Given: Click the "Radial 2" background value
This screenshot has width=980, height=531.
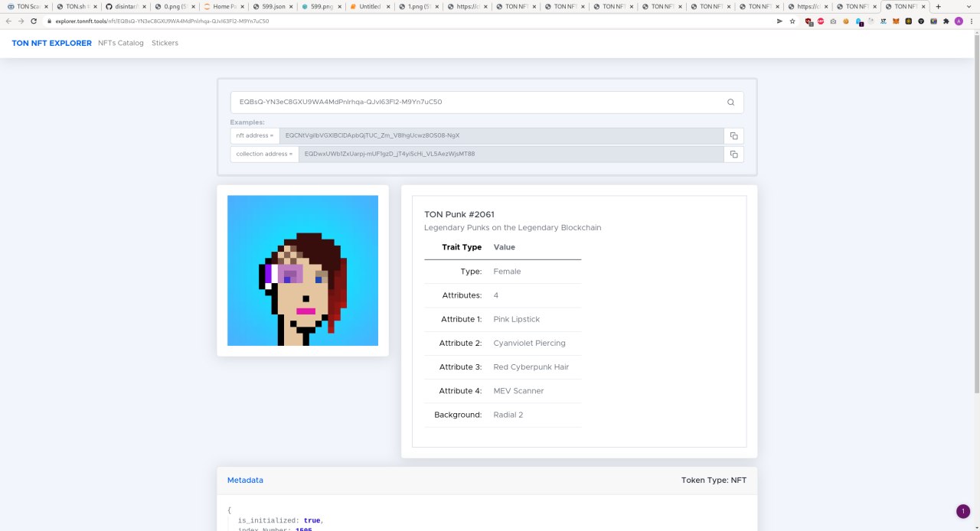Looking at the screenshot, I should coord(508,415).
